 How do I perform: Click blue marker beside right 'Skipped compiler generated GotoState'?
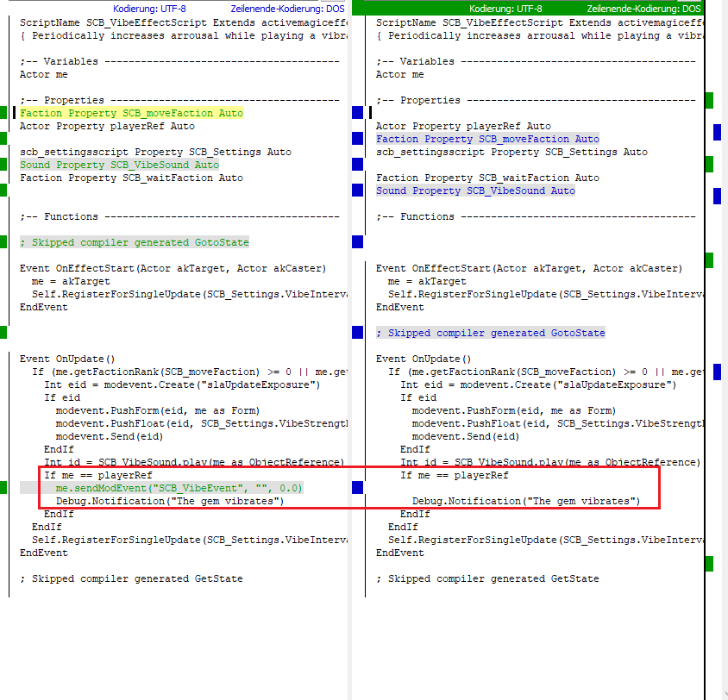pyautogui.click(x=357, y=333)
